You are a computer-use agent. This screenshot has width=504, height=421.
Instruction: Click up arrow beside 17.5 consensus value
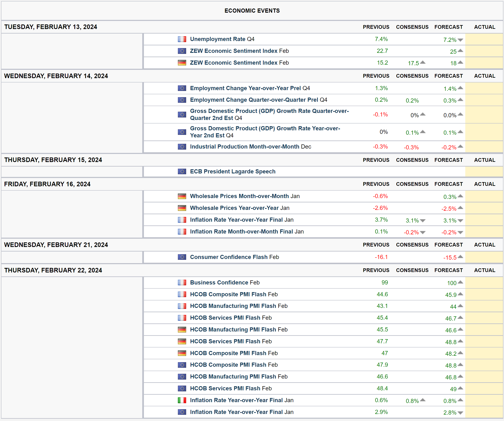[423, 62]
